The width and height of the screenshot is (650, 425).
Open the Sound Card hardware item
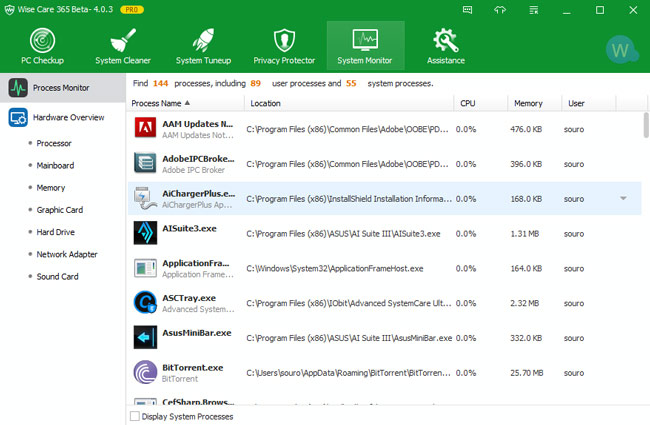click(x=57, y=277)
